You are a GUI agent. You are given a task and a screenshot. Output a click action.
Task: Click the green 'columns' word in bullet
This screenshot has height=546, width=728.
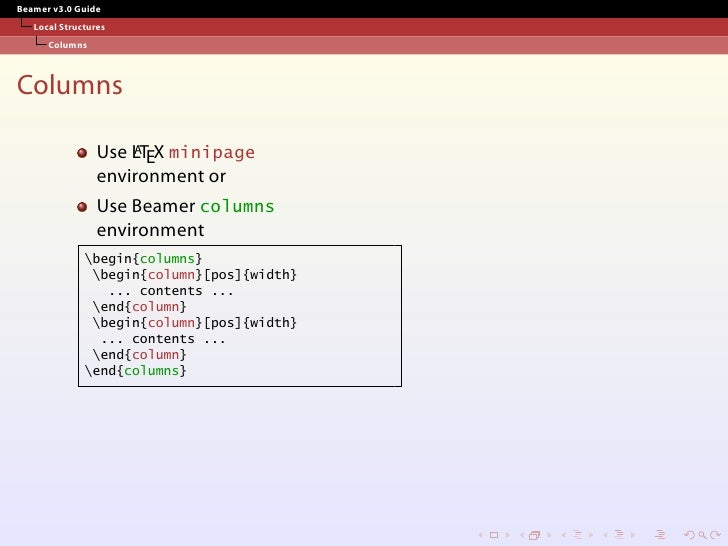point(237,206)
